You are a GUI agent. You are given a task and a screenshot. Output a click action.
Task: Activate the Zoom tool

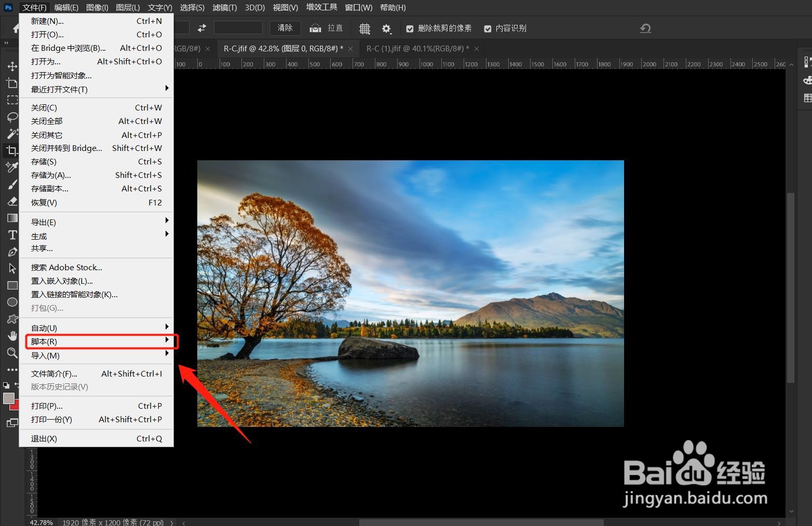pos(12,353)
